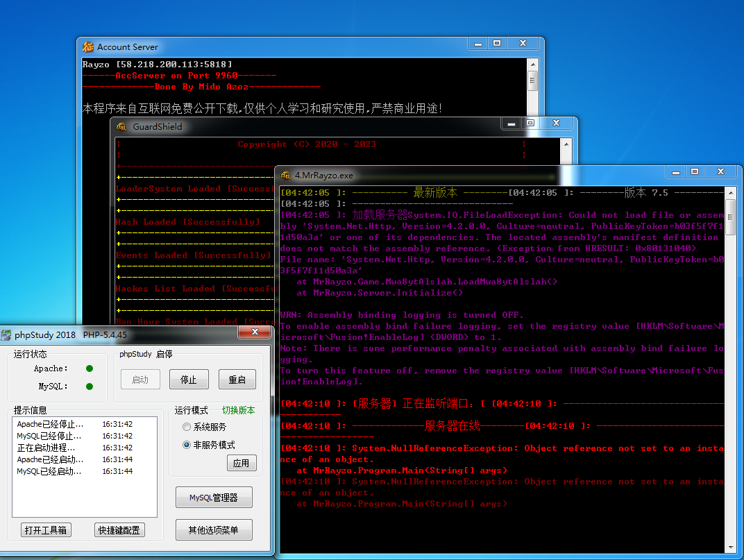Click the 运行模式 group label
The width and height of the screenshot is (744, 560).
point(192,411)
